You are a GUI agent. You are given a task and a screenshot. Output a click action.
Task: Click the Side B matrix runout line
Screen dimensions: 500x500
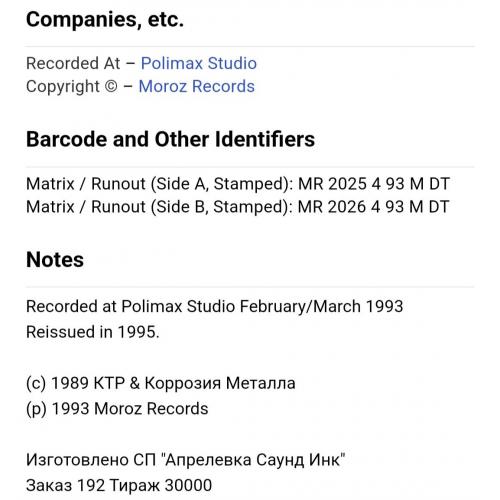point(238,207)
